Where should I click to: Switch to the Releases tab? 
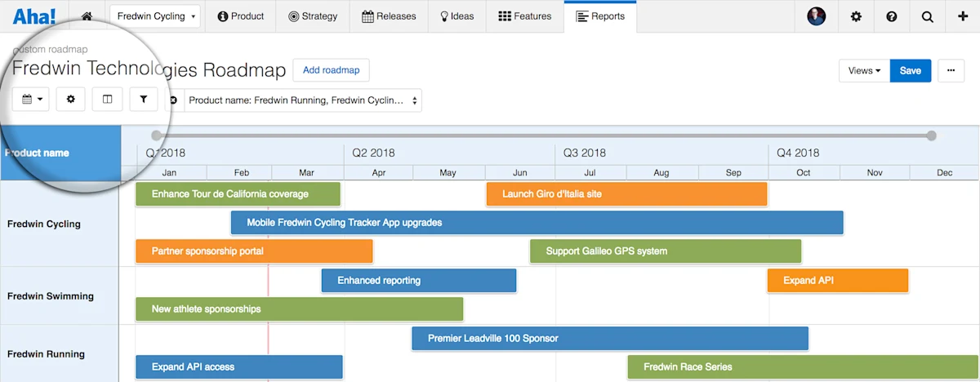tap(389, 16)
